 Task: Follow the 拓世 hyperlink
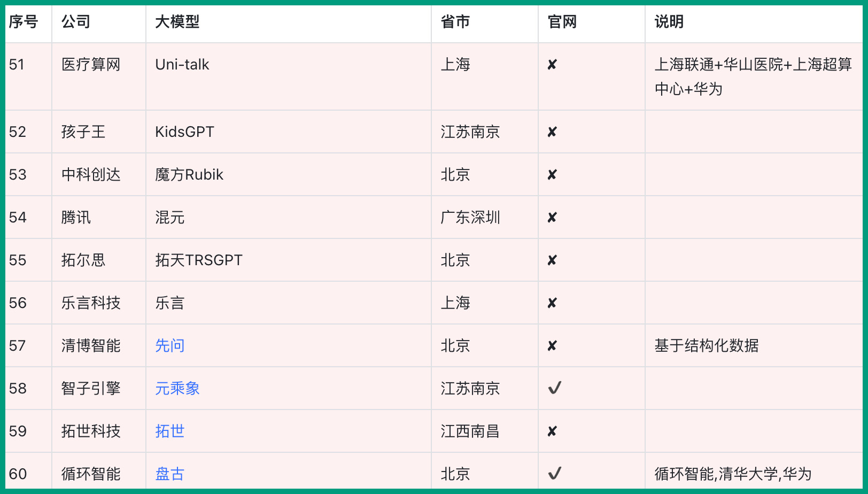pos(169,431)
